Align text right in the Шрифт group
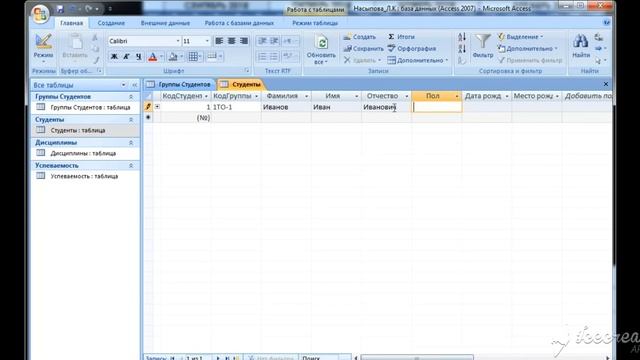640x360 pixels. [x=244, y=41]
